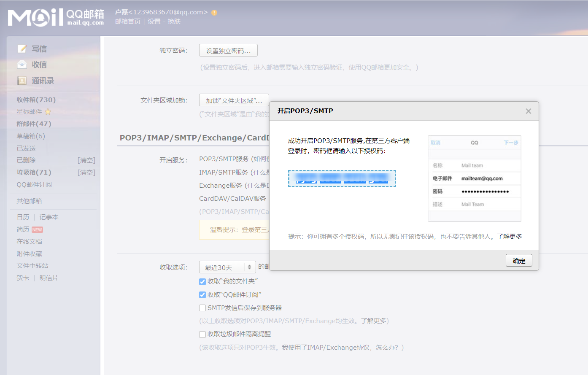Click CardDAV/CalDAV服务 row text

[232, 199]
